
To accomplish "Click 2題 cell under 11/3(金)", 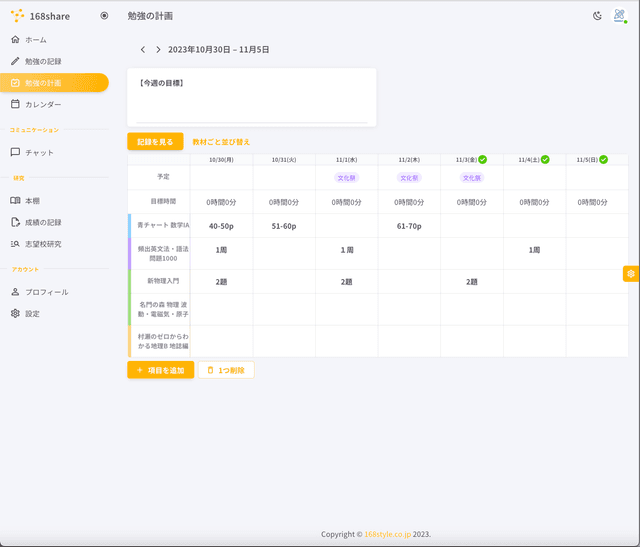I will (472, 282).
